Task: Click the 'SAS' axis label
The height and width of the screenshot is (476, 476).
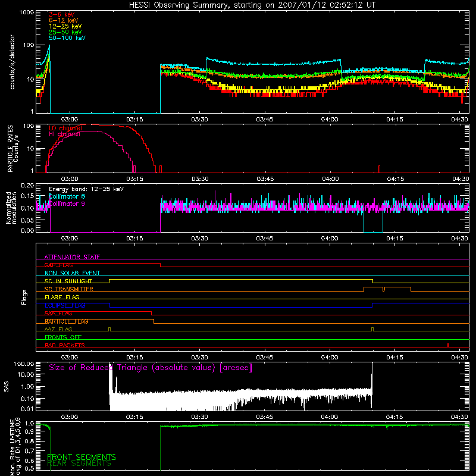Action: pos(7,387)
